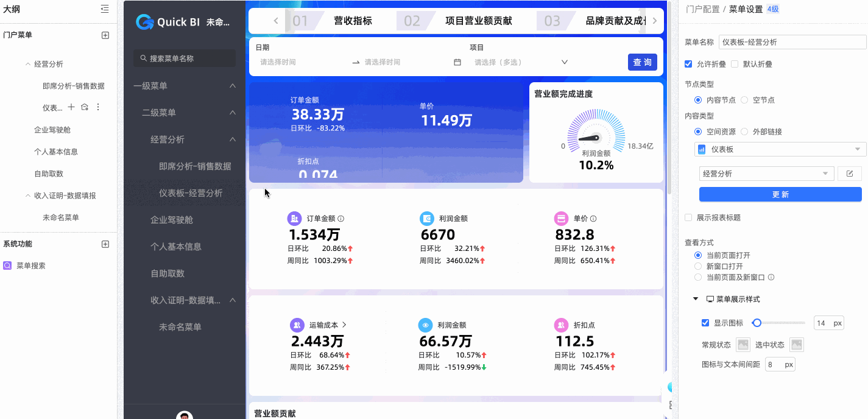868x419 pixels.
Task: Click the 当前页面及新窗口 info icon
Action: coord(771,277)
